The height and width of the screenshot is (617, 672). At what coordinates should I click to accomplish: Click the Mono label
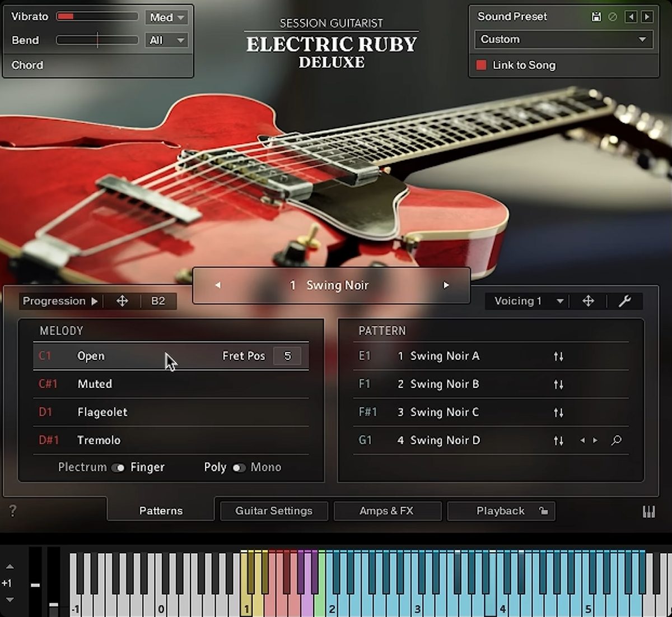pyautogui.click(x=266, y=467)
